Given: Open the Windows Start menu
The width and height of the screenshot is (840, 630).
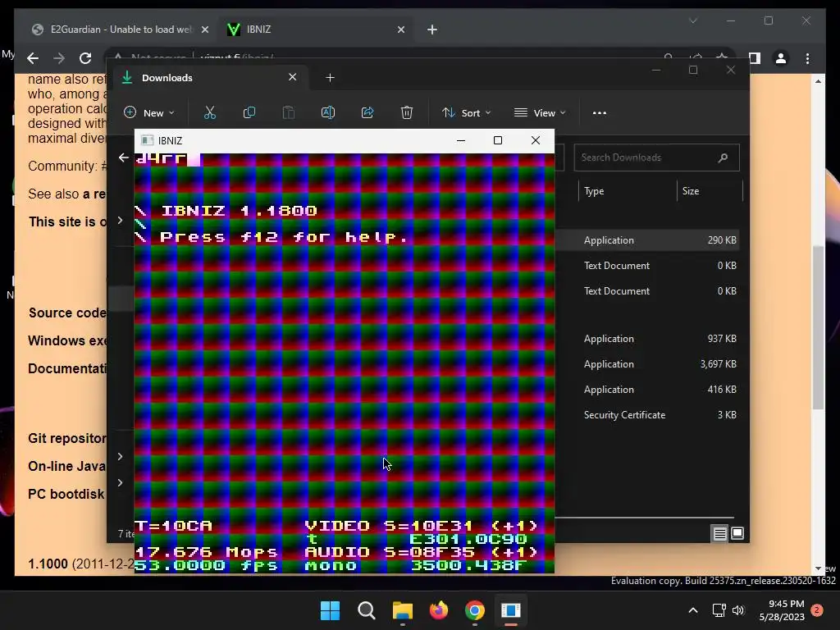Looking at the screenshot, I should click(x=330, y=610).
